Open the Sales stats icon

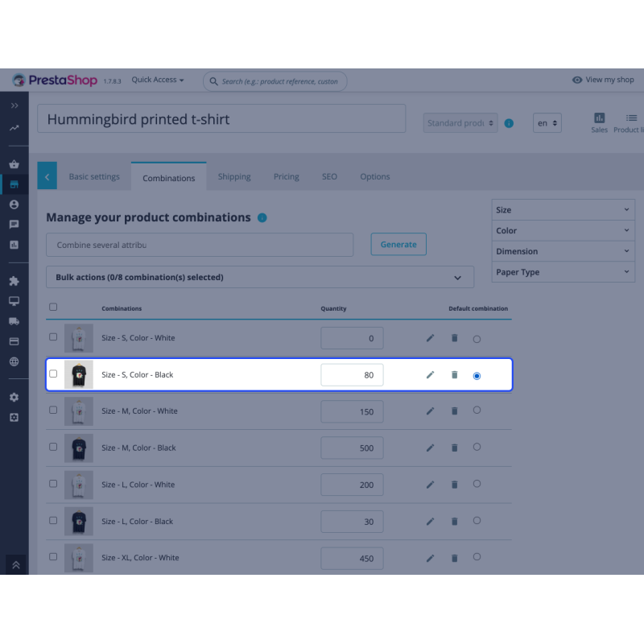pyautogui.click(x=599, y=123)
